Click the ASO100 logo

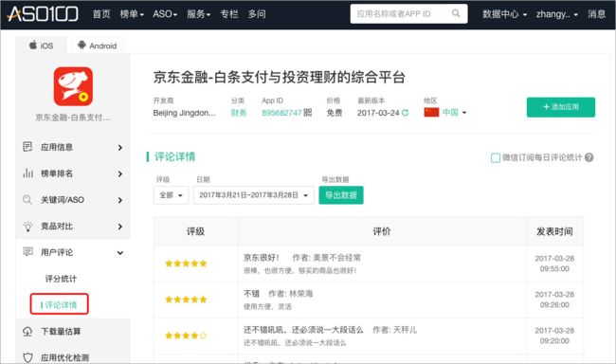click(43, 14)
